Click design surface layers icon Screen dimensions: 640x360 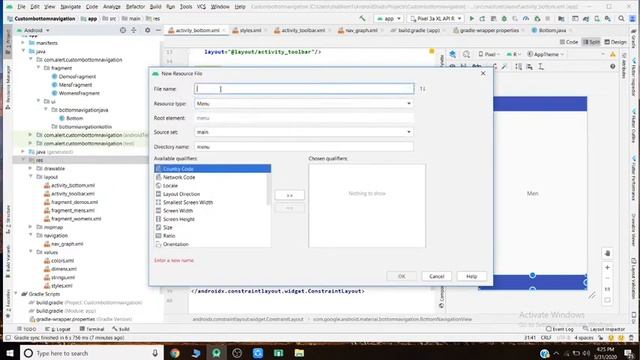point(453,54)
